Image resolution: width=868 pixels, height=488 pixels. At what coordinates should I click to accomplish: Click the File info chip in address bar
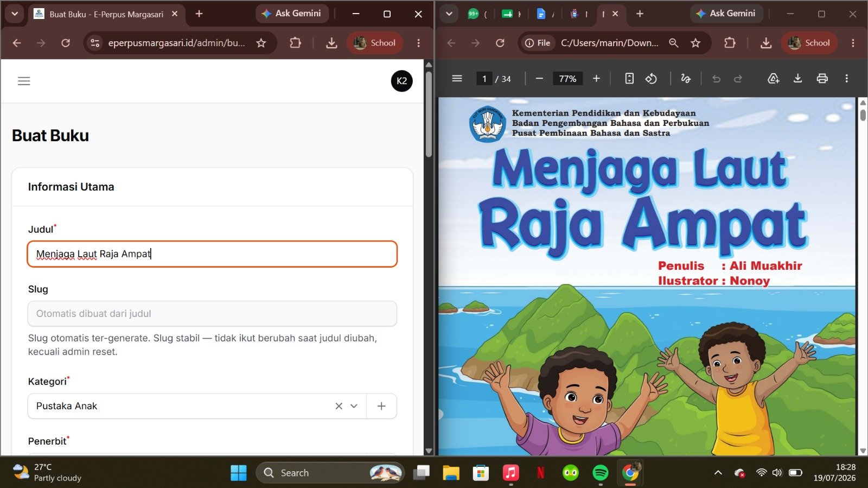538,43
